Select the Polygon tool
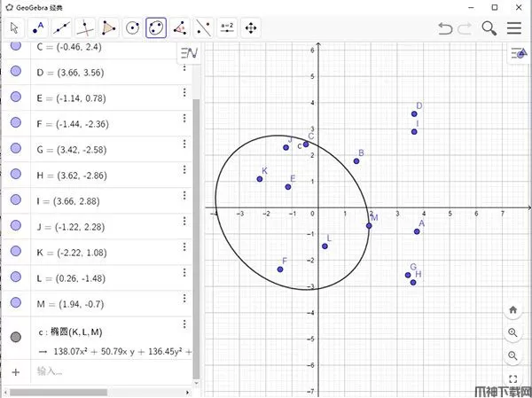Image resolution: width=532 pixels, height=398 pixels. pos(109,27)
